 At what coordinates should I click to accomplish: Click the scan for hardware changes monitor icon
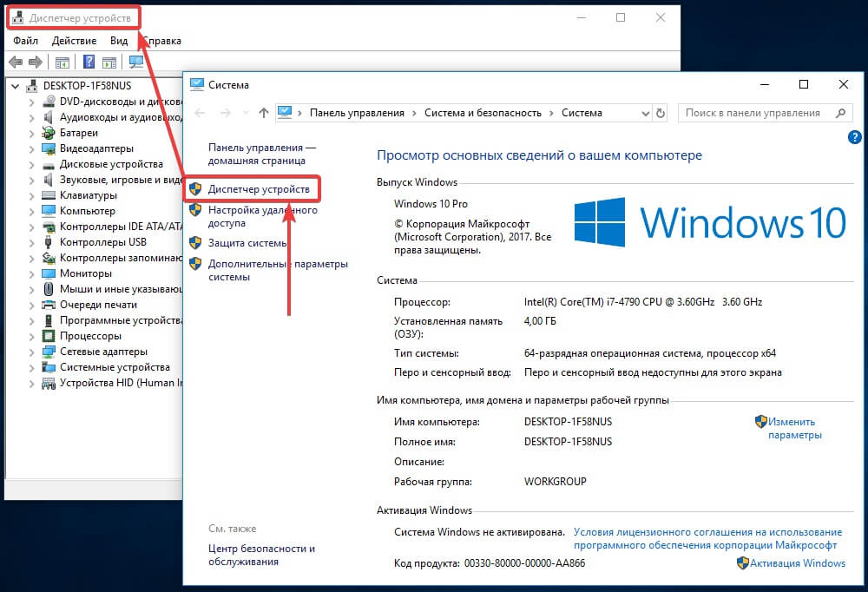(x=135, y=62)
